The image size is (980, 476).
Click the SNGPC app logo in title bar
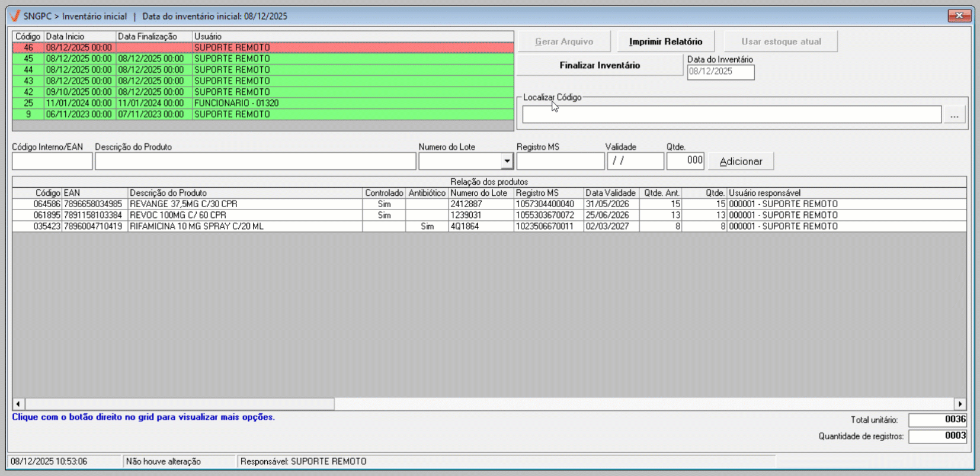coord(15,16)
